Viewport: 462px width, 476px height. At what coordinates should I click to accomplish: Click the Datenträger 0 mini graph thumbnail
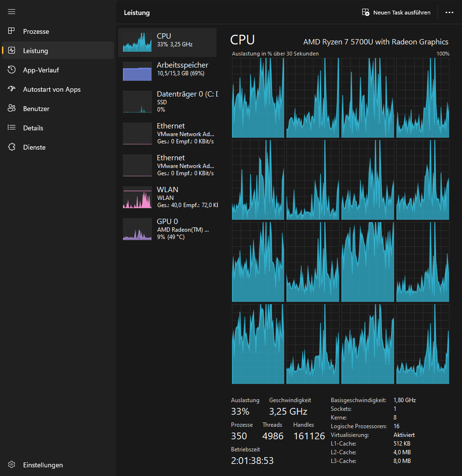(x=137, y=101)
